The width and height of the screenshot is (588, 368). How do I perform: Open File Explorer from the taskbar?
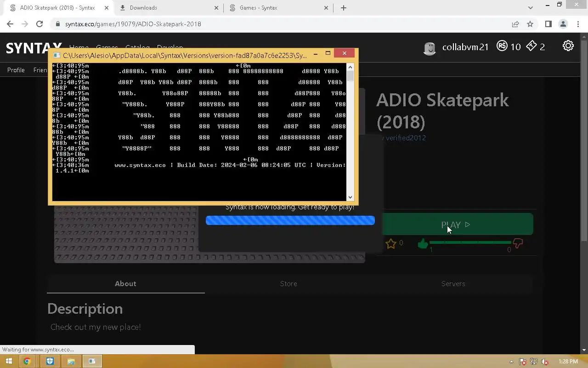coord(71,361)
